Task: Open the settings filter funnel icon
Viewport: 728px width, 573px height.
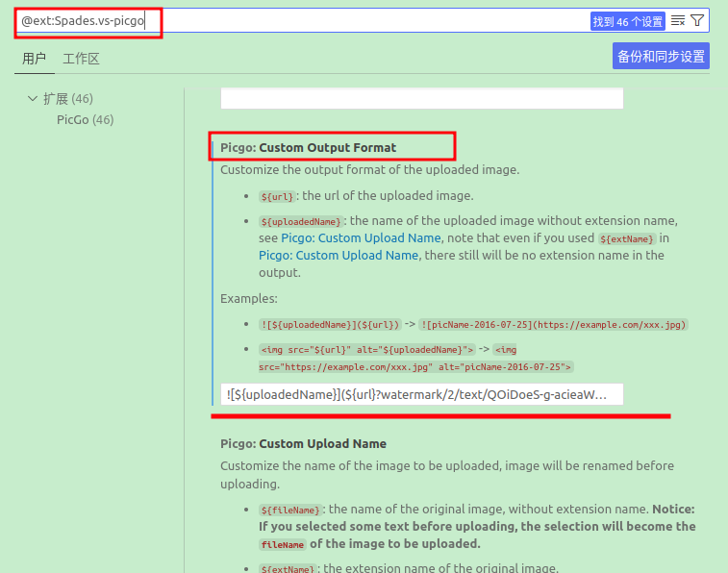Action: coord(697,20)
